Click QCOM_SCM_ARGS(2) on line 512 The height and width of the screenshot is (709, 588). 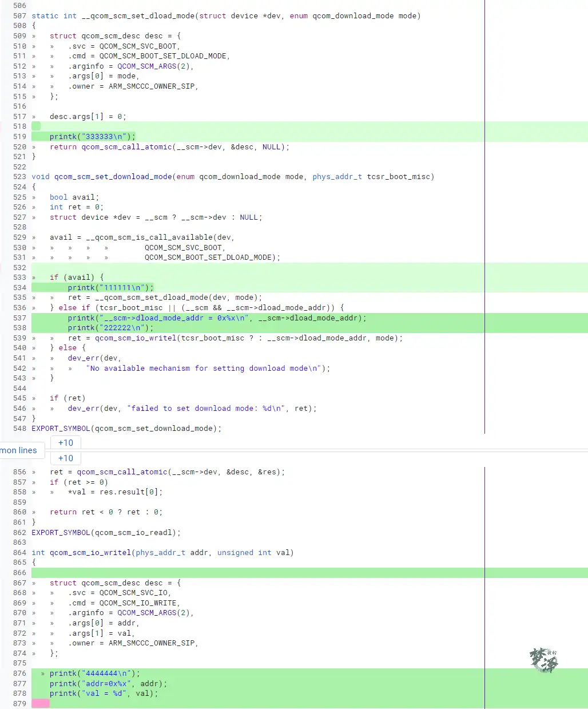(154, 66)
